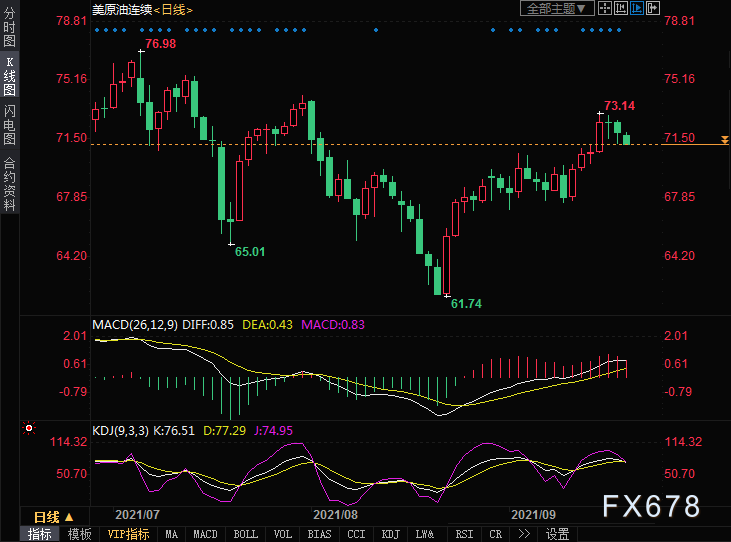Select the axis-with-bar chart mode icon
This screenshot has height=542, width=731.
point(621,8)
